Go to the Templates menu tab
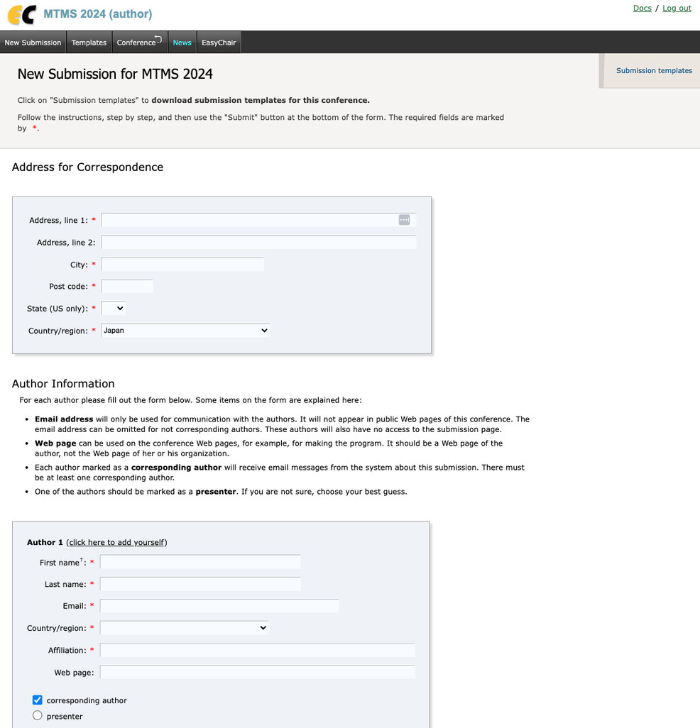 89,43
